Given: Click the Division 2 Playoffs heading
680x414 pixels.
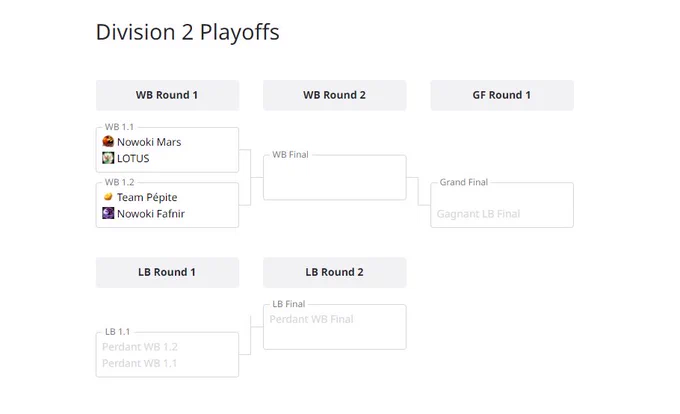Looking at the screenshot, I should click(187, 32).
